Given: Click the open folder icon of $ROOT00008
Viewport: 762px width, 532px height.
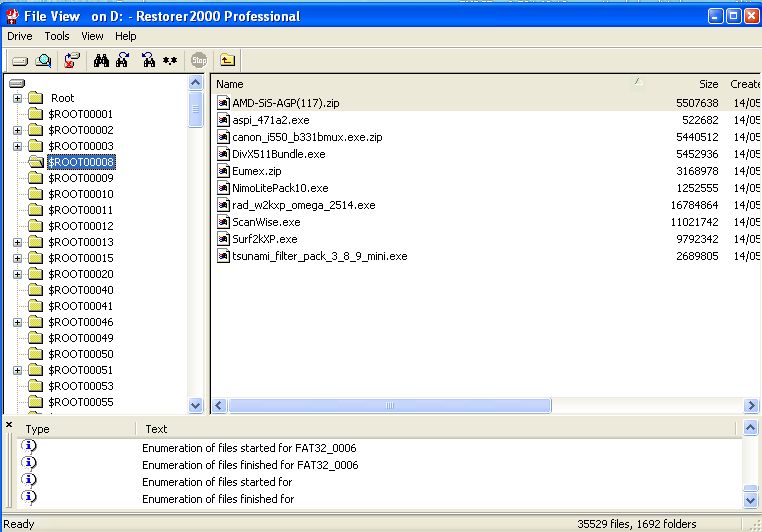Looking at the screenshot, I should click(x=35, y=162).
